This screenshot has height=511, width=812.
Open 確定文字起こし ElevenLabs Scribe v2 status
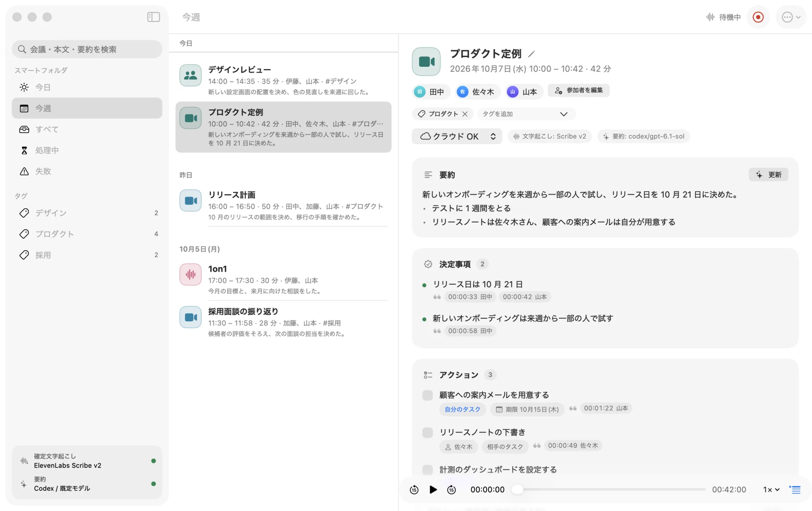(x=87, y=461)
